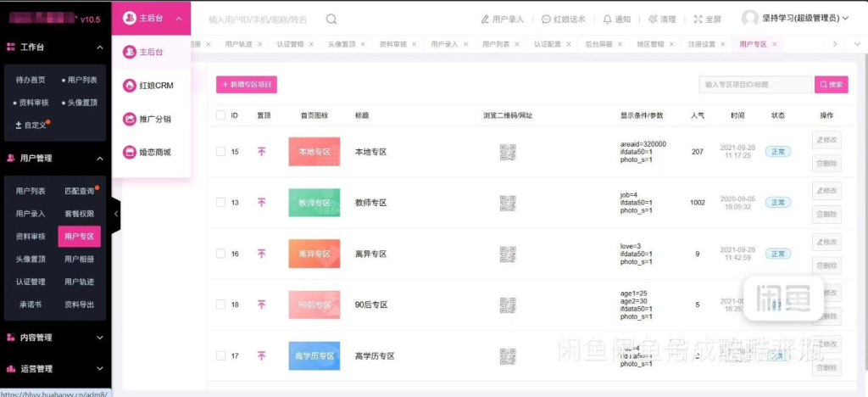Open 承诺书 in sidebar
The height and width of the screenshot is (397, 868).
[x=31, y=304]
